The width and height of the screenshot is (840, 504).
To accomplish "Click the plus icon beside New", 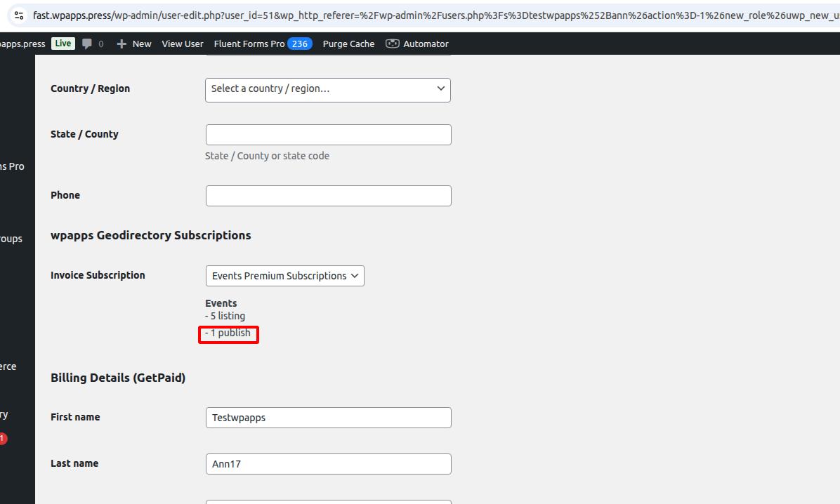I will (122, 44).
